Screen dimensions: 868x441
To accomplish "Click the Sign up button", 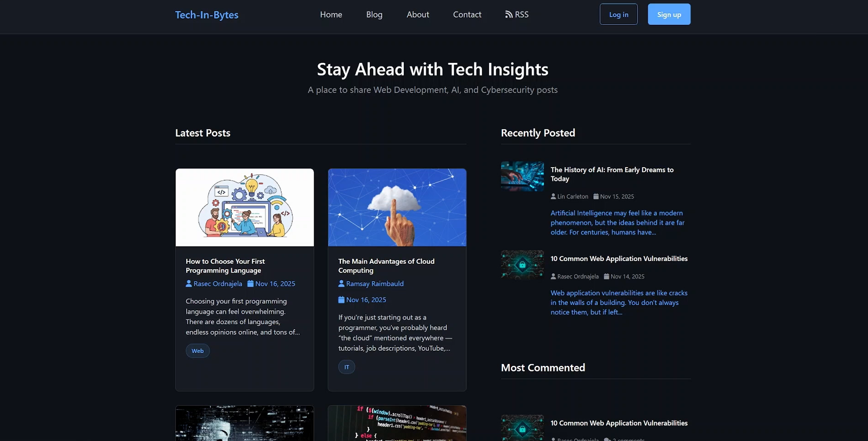I will click(x=669, y=14).
